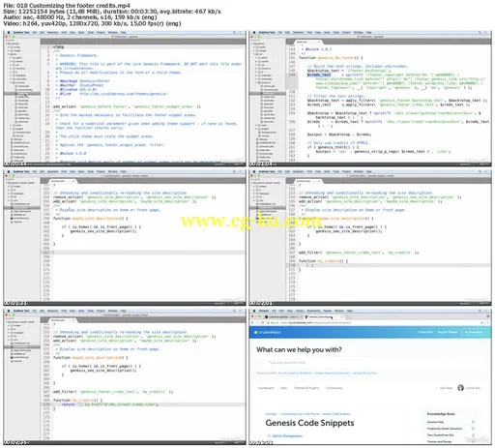
Task: Open Dashboard nav link on StudioPress page
Action: [266, 388]
